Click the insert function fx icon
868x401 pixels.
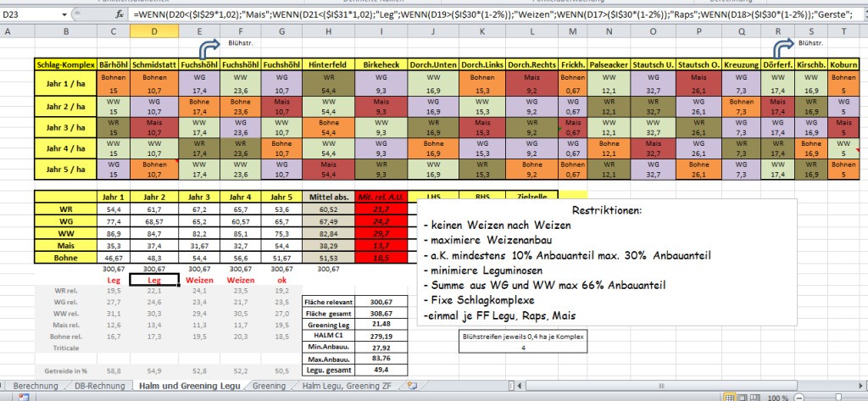coord(122,14)
